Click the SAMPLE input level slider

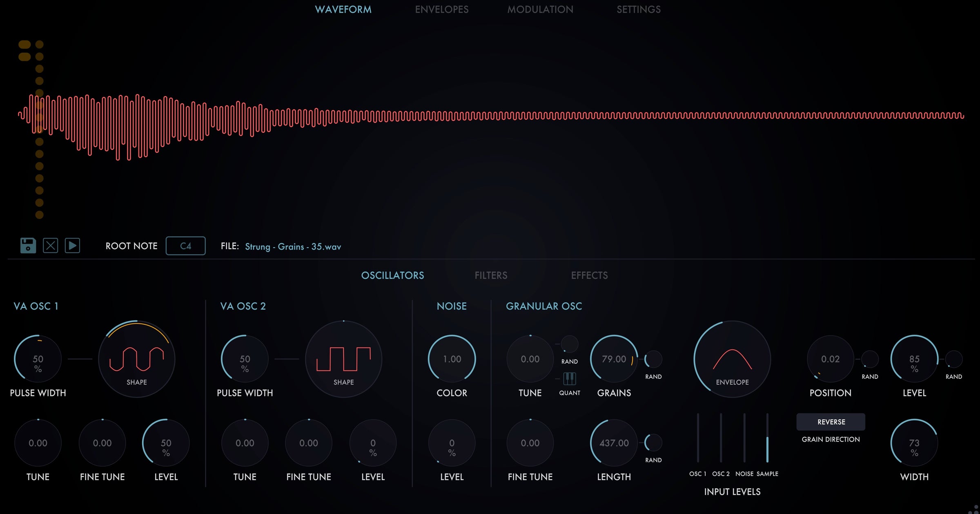(767, 438)
